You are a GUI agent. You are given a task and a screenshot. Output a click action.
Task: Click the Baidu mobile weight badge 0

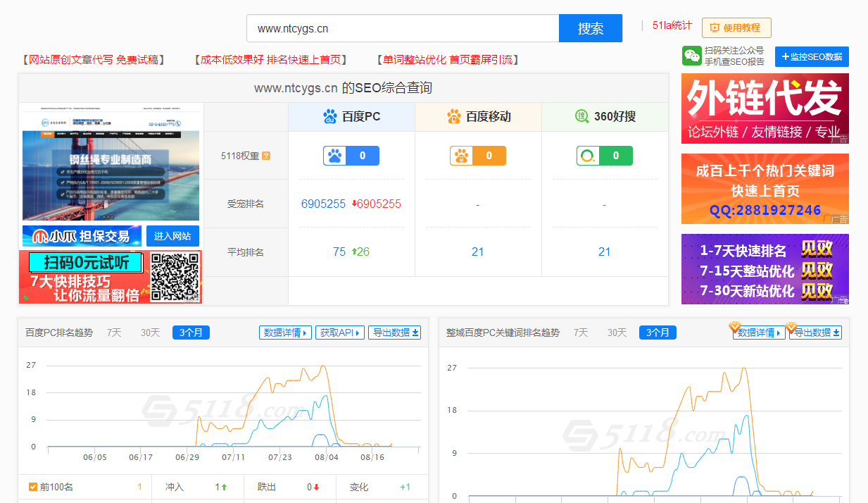coord(478,156)
